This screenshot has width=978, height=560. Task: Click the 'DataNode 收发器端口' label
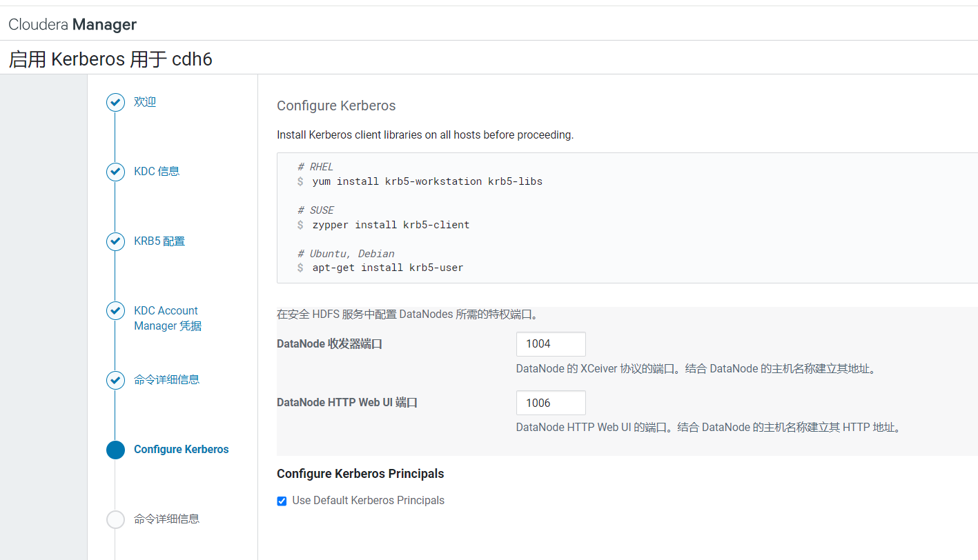click(329, 343)
